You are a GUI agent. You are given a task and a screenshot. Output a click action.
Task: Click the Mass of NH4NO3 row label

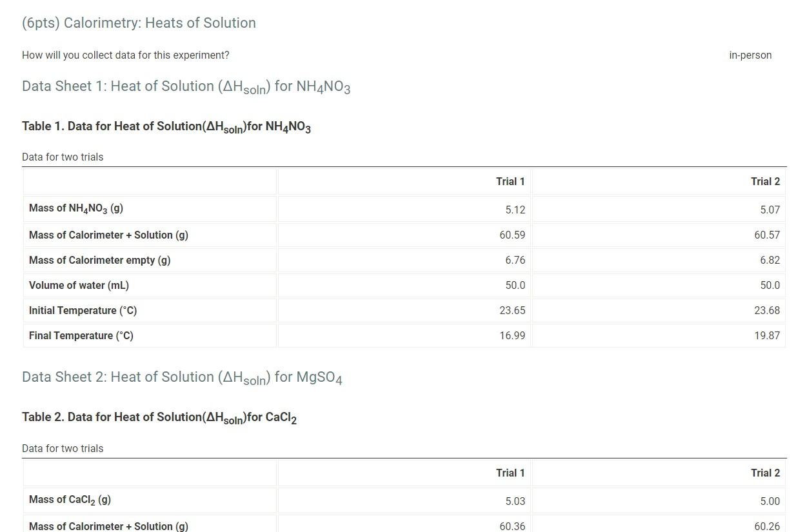75,208
